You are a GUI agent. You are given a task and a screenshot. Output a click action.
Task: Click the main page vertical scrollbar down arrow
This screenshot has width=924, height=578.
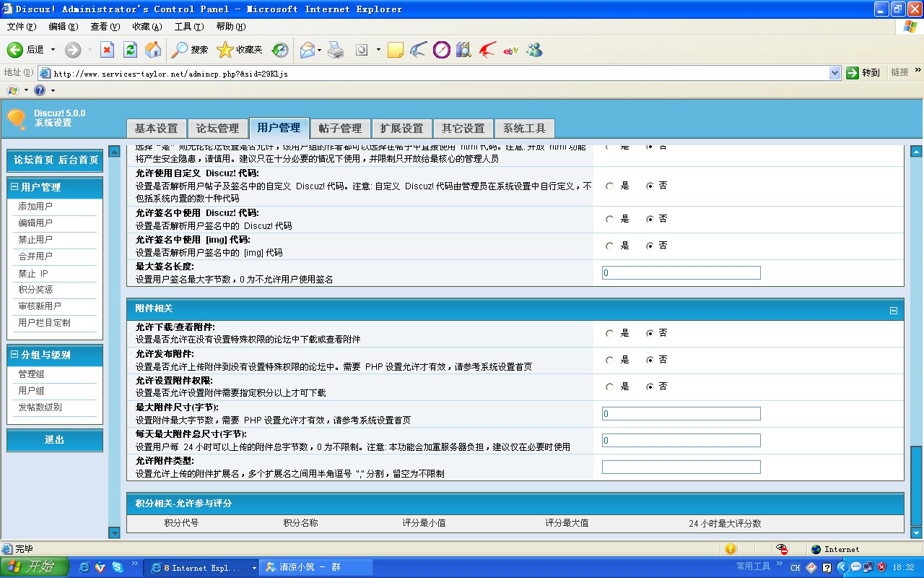click(x=917, y=533)
